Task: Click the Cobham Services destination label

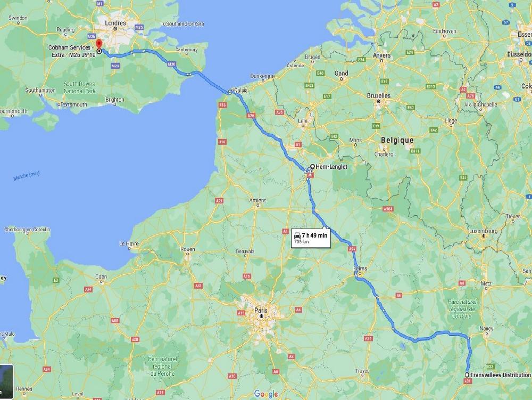Action: pyautogui.click(x=71, y=51)
